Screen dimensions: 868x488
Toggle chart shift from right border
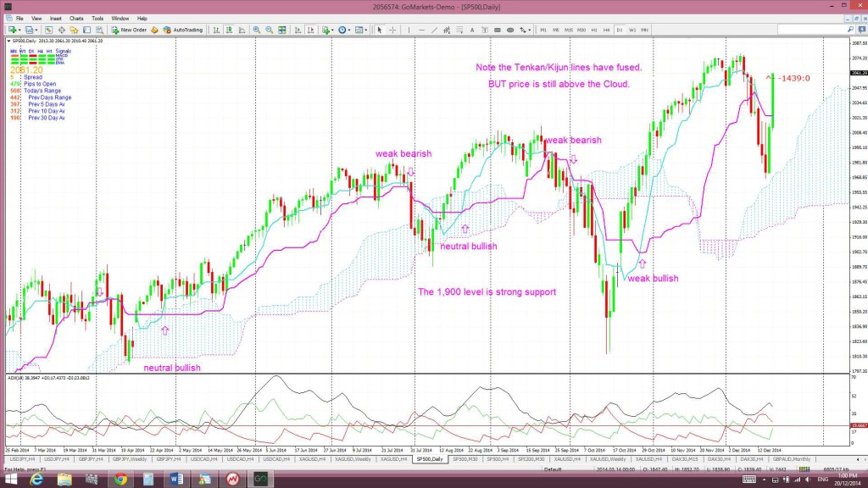click(x=310, y=30)
